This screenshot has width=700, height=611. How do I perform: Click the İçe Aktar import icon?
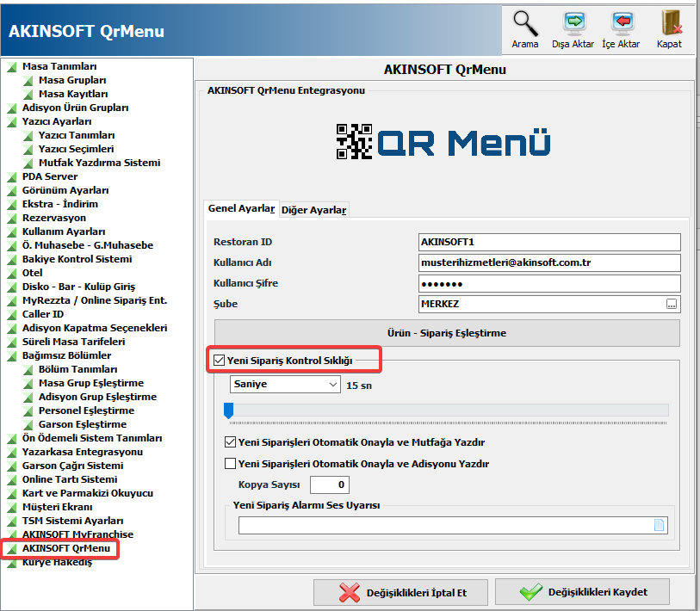(x=622, y=23)
